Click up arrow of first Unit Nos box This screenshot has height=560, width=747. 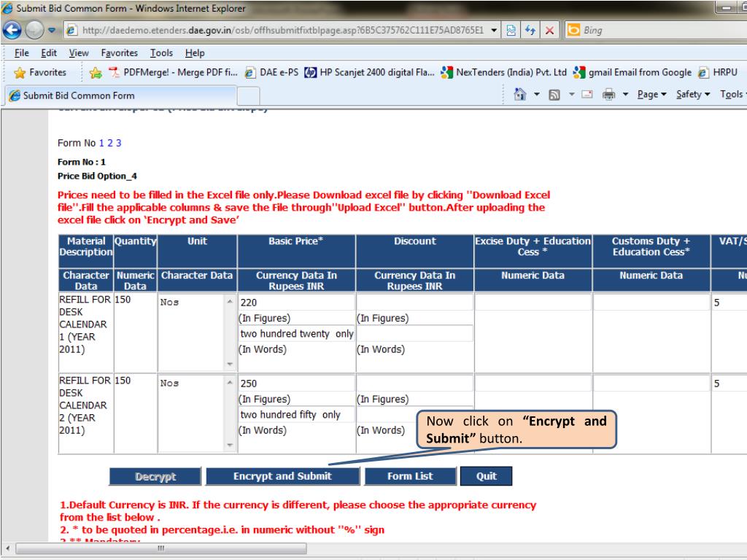230,301
